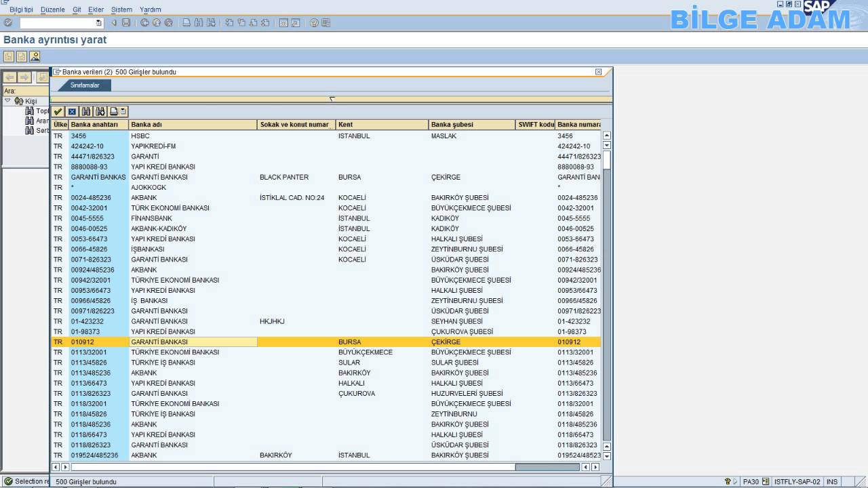Screen dimensions: 868x488
Task: Click the BLACK PANTER street cell
Action: (x=297, y=177)
